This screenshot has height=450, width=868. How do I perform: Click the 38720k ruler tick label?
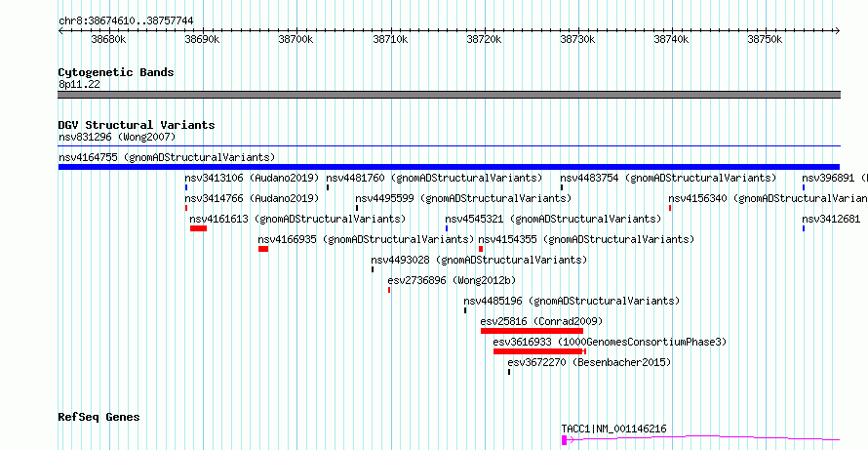click(485, 39)
